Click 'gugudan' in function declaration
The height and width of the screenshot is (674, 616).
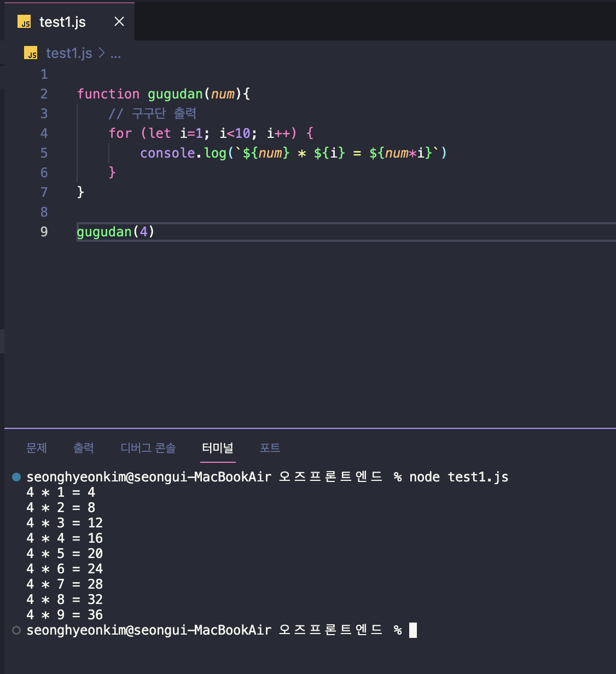tap(175, 94)
